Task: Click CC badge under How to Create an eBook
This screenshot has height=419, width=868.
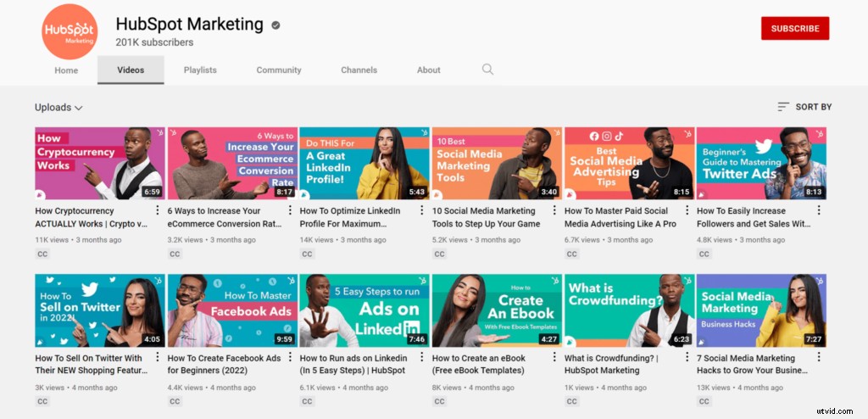Action: pyautogui.click(x=440, y=401)
